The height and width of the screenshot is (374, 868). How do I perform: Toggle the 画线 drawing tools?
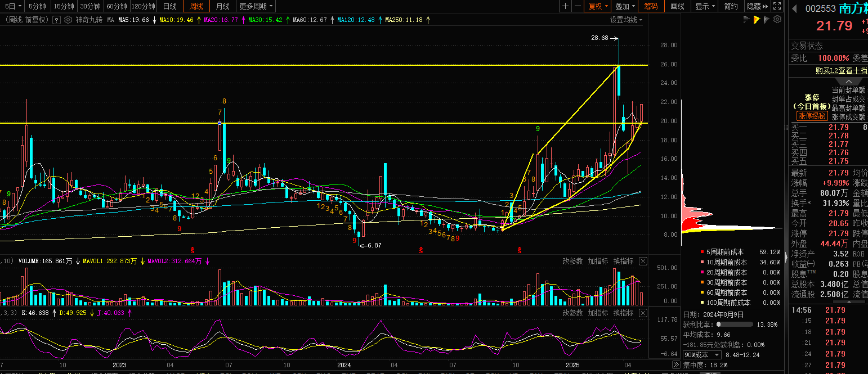coord(678,6)
